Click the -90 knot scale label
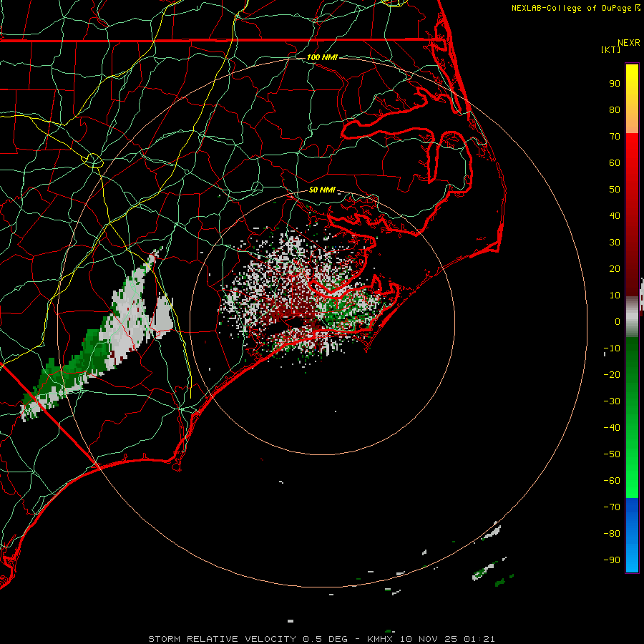644x644 pixels. pos(612,560)
